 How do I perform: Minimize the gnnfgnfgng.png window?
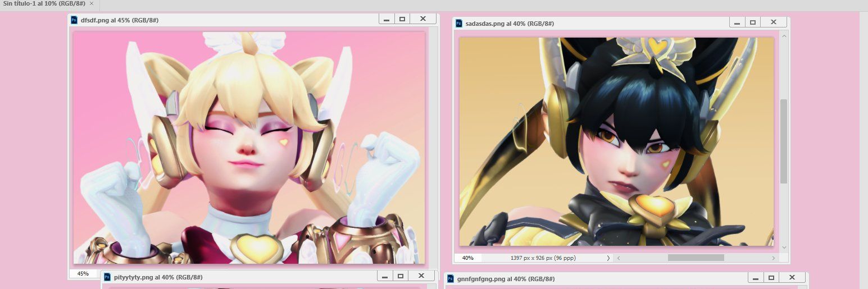point(756,278)
